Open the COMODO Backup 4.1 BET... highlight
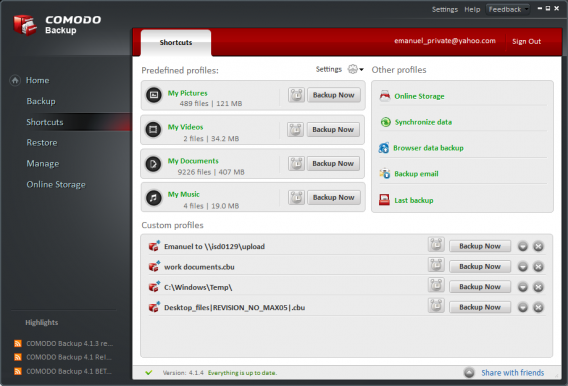The height and width of the screenshot is (386, 568). pos(69,372)
